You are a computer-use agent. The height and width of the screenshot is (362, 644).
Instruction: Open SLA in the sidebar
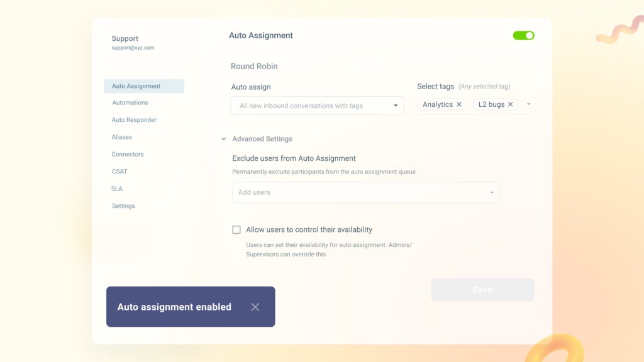[116, 189]
